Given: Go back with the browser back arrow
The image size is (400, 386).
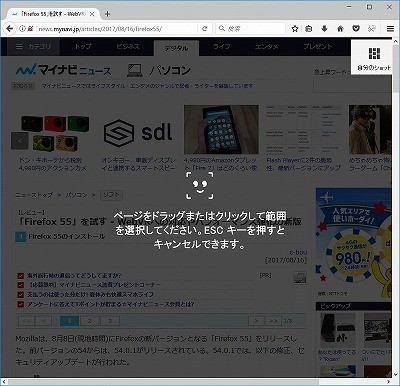Looking at the screenshot, I should tap(10, 29).
